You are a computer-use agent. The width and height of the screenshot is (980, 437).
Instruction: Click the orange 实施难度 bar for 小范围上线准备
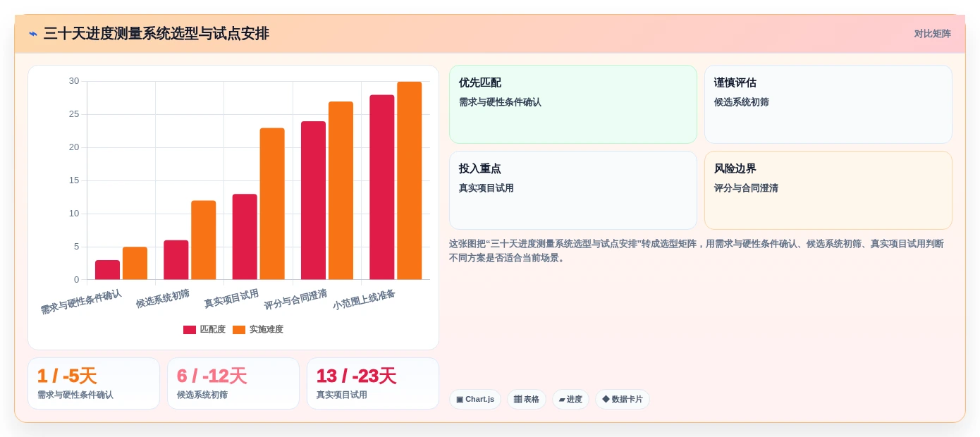pyautogui.click(x=410, y=181)
